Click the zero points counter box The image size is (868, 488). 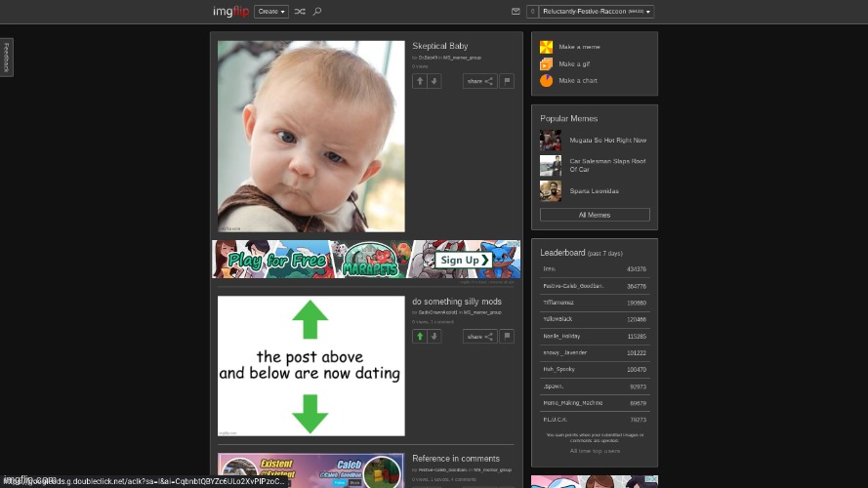coord(532,11)
